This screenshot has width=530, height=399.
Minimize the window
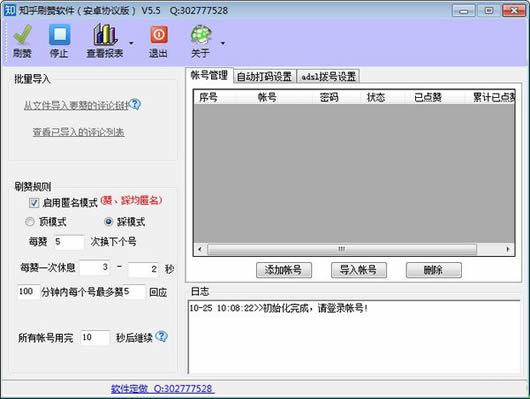click(464, 11)
